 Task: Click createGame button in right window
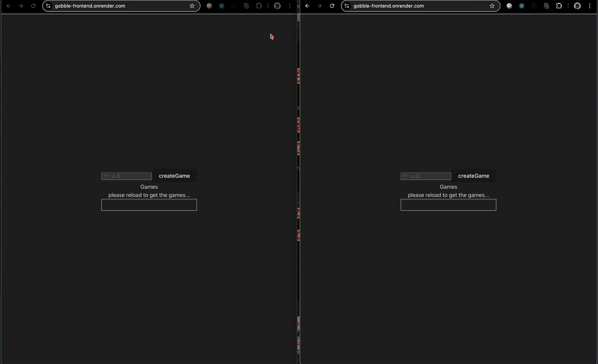point(473,176)
